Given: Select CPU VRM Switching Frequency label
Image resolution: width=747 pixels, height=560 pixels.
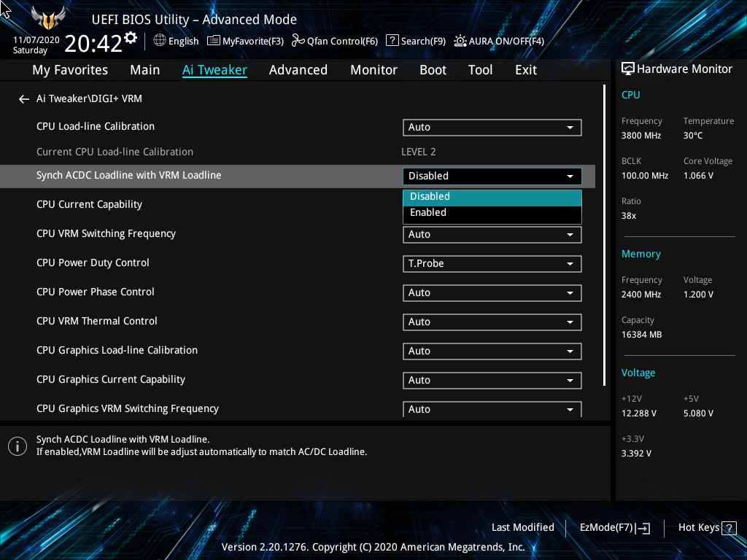Looking at the screenshot, I should 106,234.
